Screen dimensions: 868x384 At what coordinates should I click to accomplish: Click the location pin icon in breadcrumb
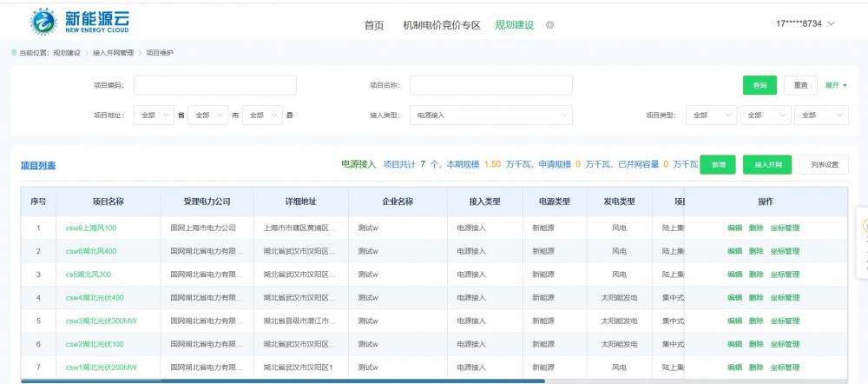(x=14, y=53)
